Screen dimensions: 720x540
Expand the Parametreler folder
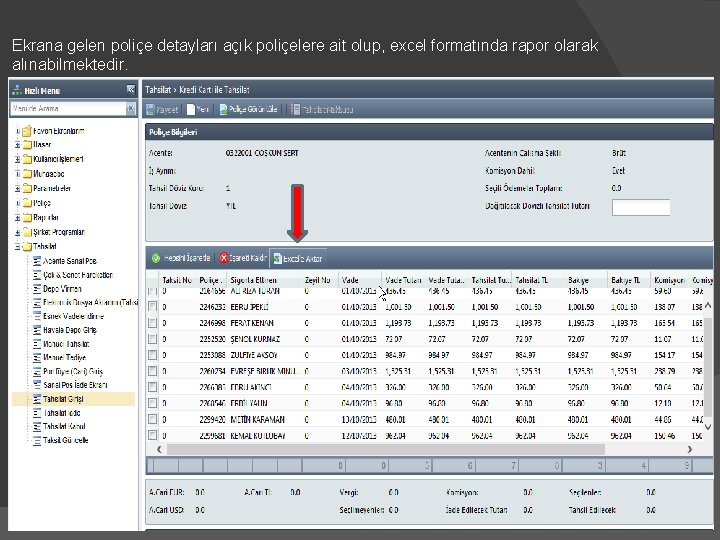pyautogui.click(x=17, y=189)
